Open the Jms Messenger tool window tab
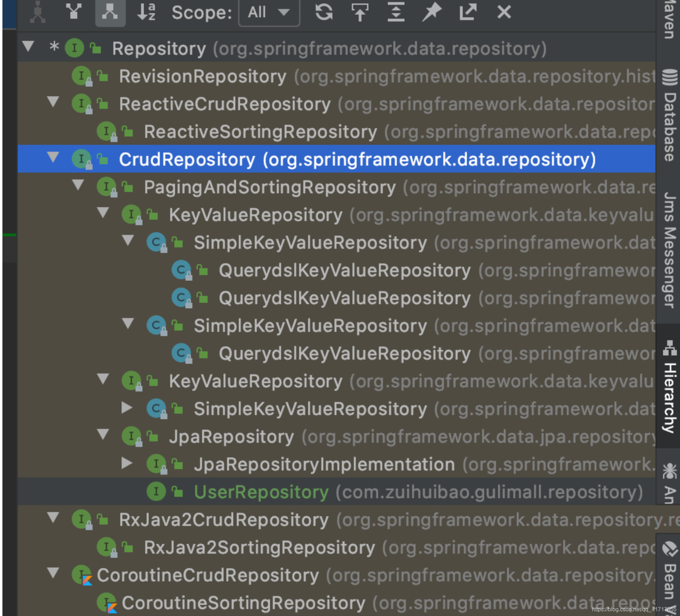Screen dimensions: 680x616 [669, 249]
